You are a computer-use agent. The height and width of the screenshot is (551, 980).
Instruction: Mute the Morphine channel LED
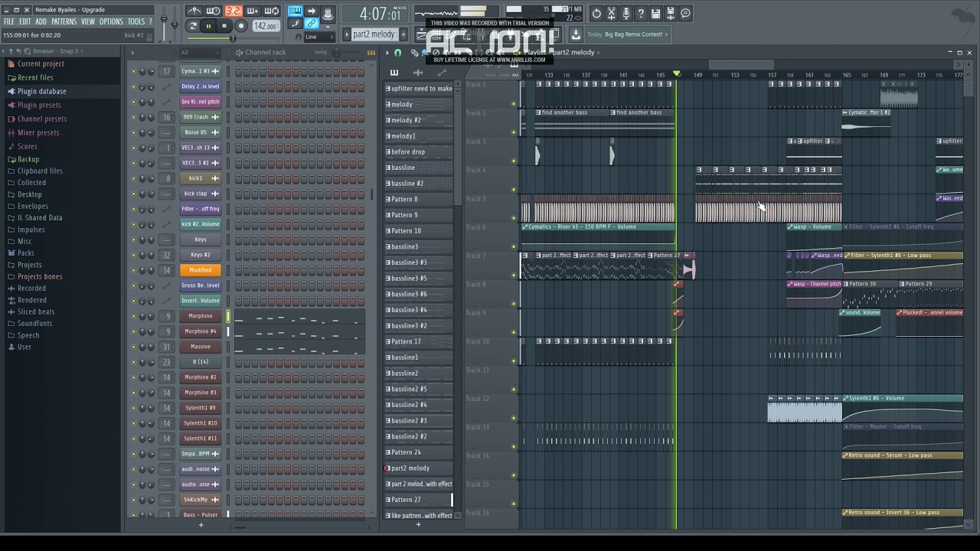(x=133, y=316)
